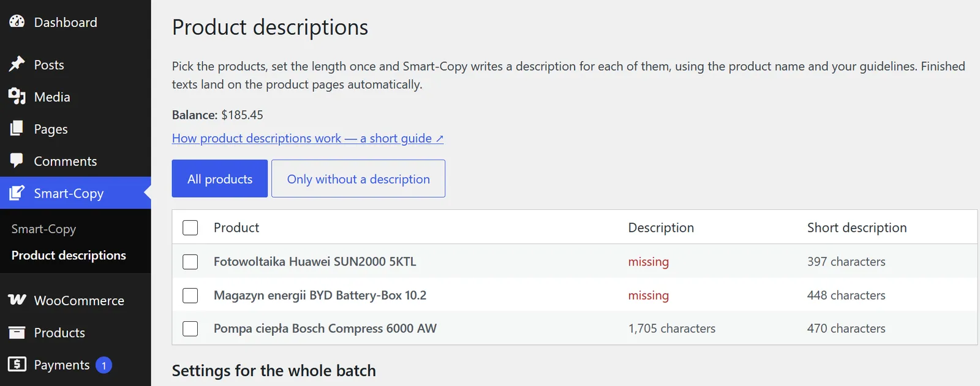Select Product descriptions submenu item
The width and height of the screenshot is (980, 386).
[x=69, y=255]
